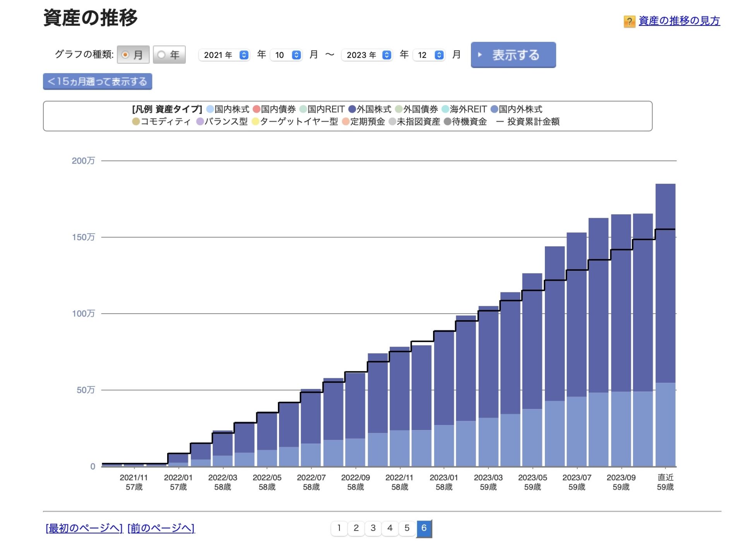Select the 月 graph type radio button
This screenshot has width=743, height=560.
pos(125,55)
